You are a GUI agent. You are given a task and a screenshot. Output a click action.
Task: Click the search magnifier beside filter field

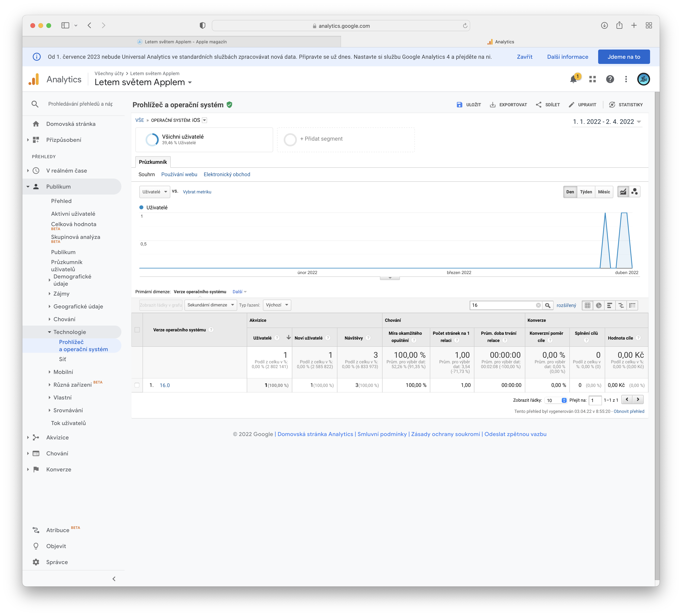pyautogui.click(x=548, y=305)
